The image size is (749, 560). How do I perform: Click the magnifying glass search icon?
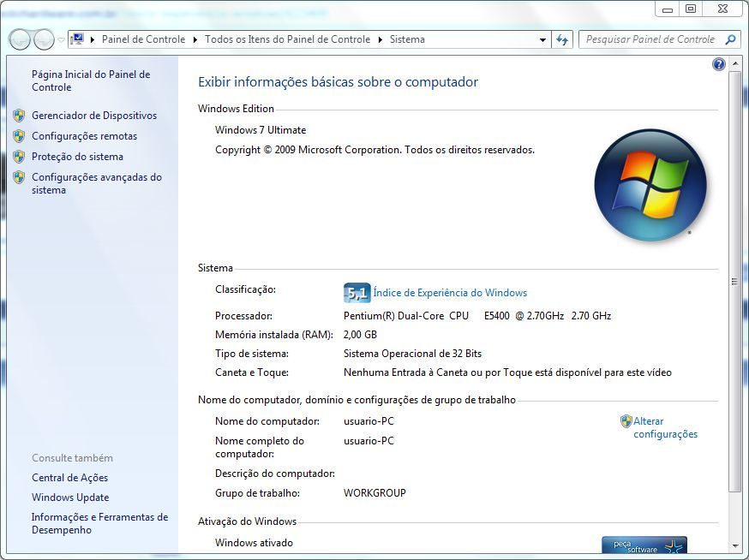[730, 39]
